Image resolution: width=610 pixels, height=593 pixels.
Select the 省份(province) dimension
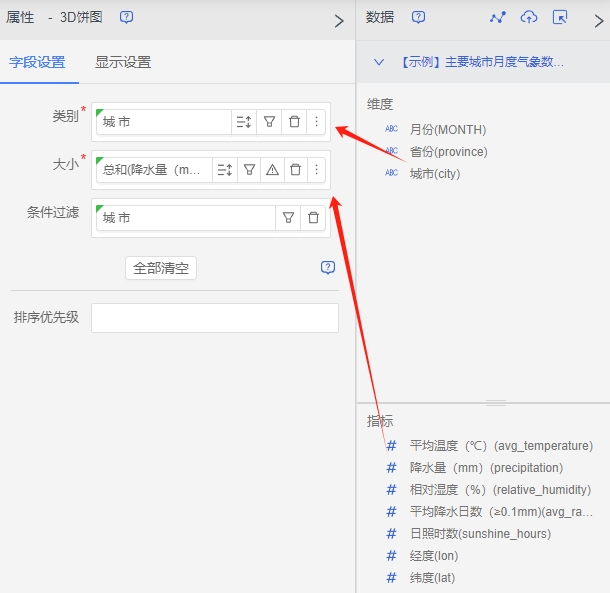[448, 152]
